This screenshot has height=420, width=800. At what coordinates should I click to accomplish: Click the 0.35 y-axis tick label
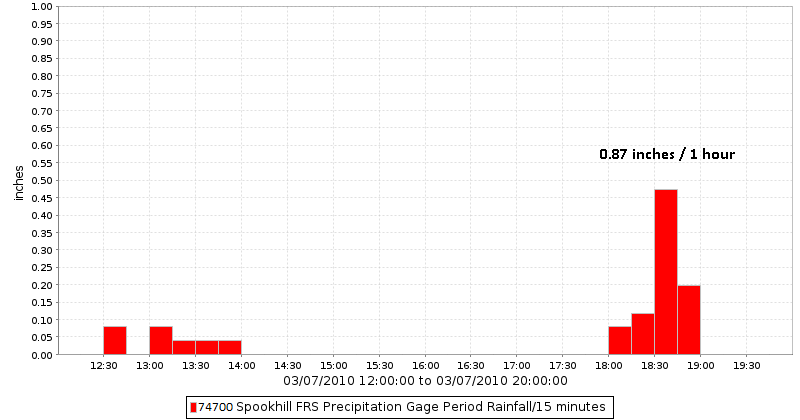click(x=42, y=233)
